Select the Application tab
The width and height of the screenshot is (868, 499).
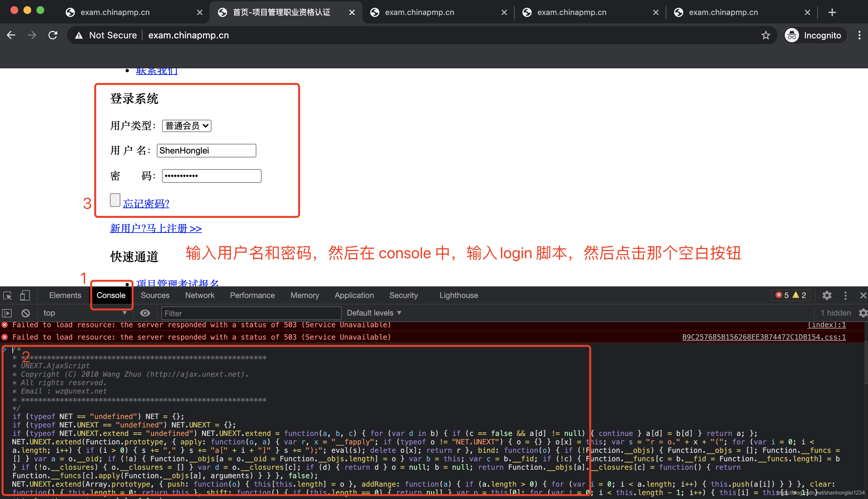point(354,295)
